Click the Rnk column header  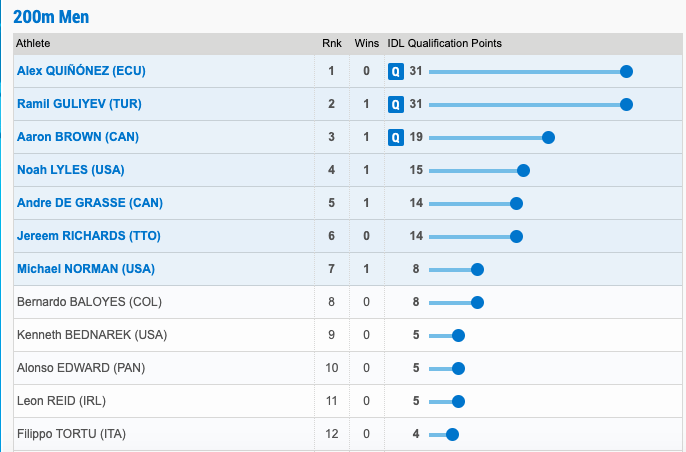click(331, 43)
